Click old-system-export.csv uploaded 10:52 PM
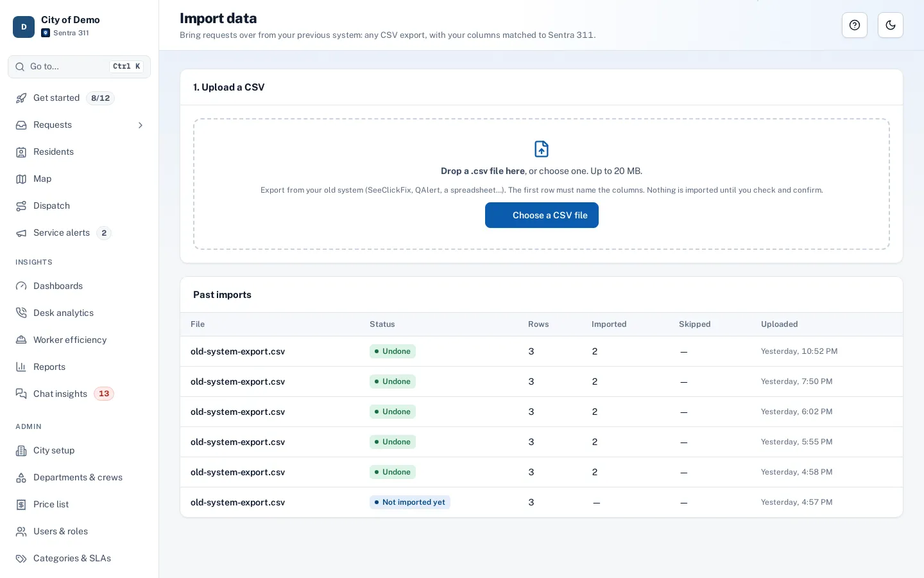 click(237, 351)
